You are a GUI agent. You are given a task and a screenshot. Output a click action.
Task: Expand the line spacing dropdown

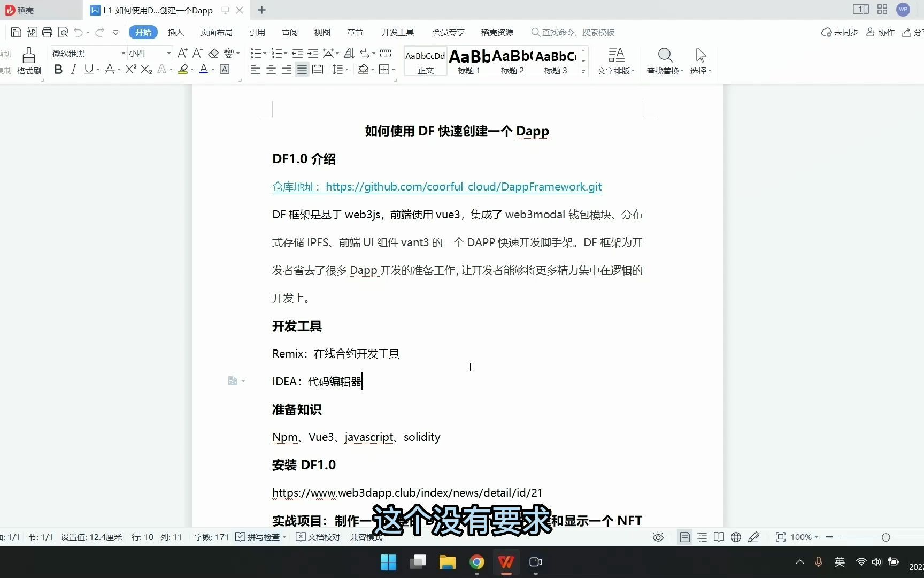pos(347,69)
